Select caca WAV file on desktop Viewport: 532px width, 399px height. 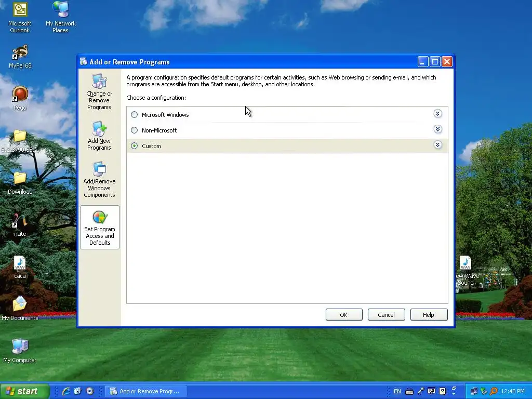point(20,267)
